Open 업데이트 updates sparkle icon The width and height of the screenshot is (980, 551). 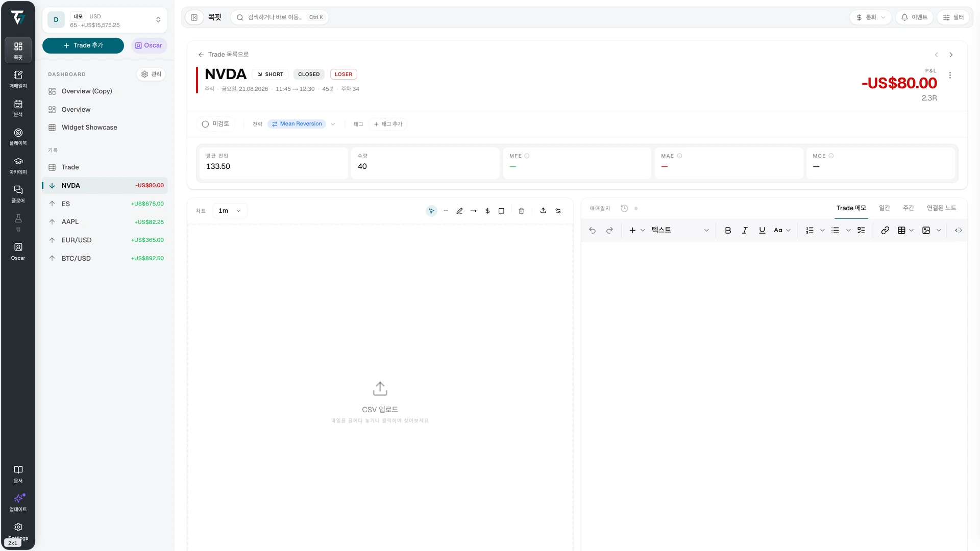click(x=18, y=502)
